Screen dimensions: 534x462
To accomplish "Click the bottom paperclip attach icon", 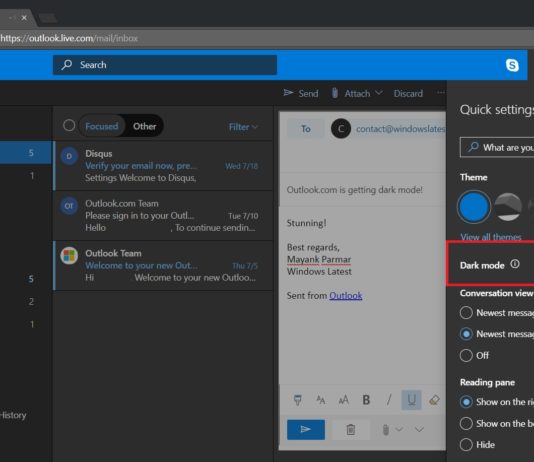I will click(x=386, y=430).
